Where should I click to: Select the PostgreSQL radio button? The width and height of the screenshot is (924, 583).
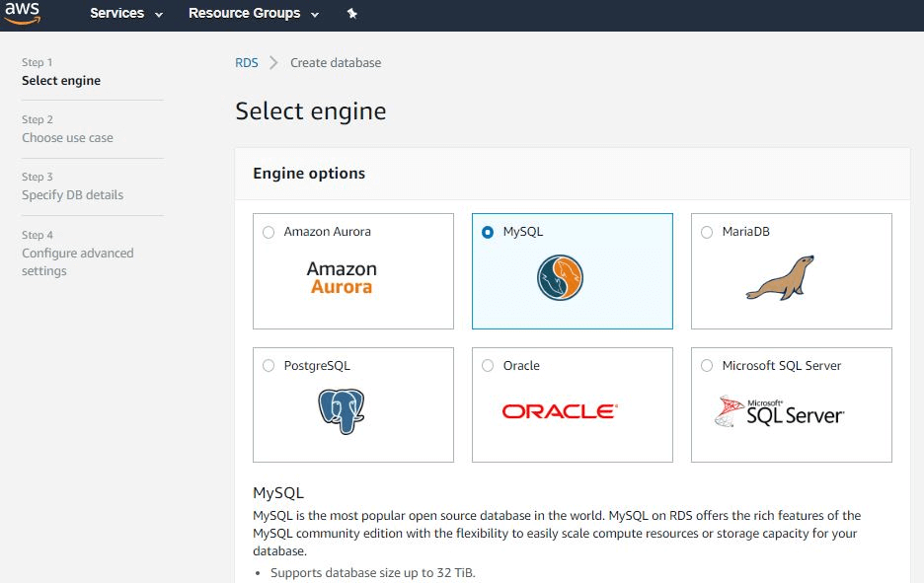(x=269, y=366)
